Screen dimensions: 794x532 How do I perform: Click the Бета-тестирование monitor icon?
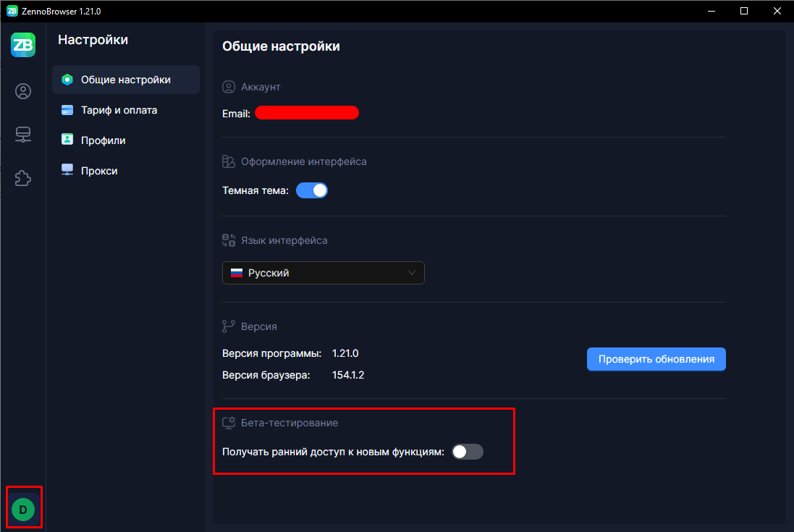coord(229,423)
